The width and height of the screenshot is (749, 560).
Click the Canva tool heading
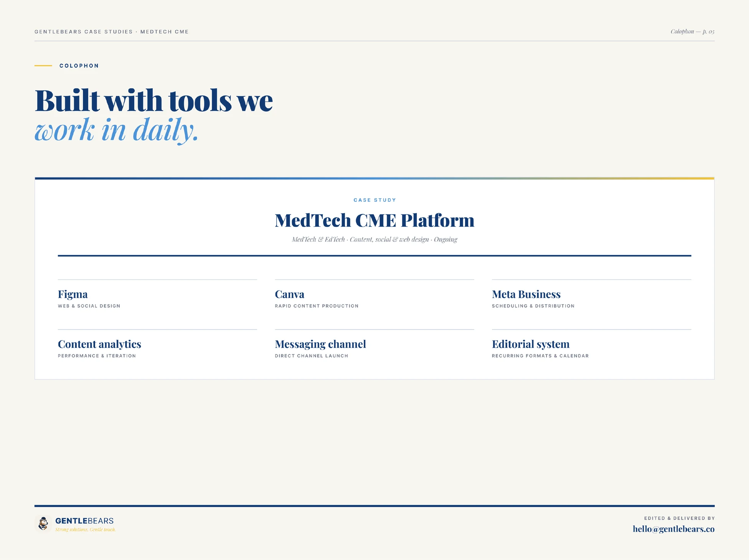click(290, 294)
